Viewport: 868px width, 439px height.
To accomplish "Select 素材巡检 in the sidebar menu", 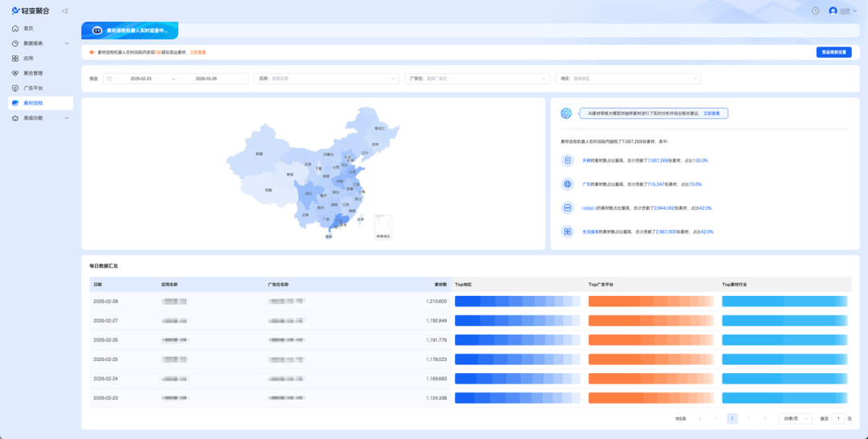I will (40, 103).
